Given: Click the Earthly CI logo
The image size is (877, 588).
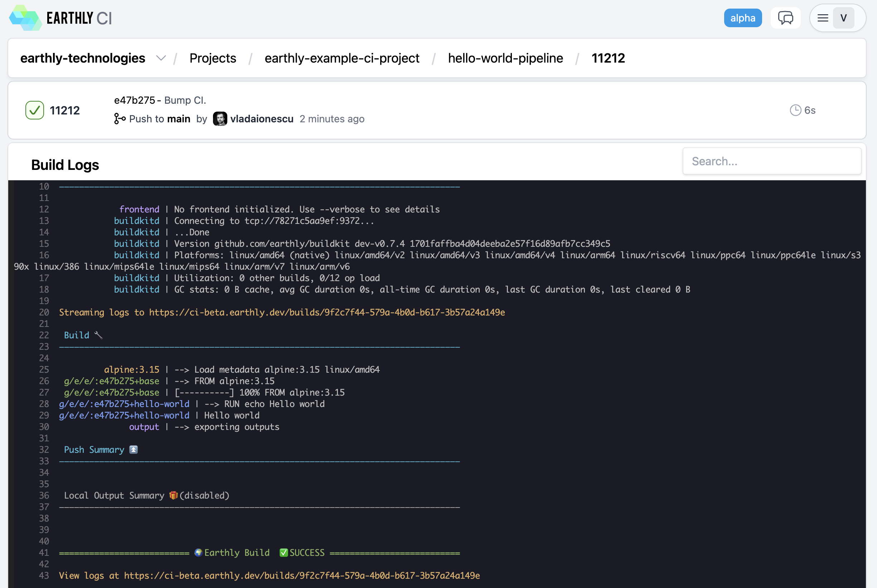Looking at the screenshot, I should coord(60,18).
